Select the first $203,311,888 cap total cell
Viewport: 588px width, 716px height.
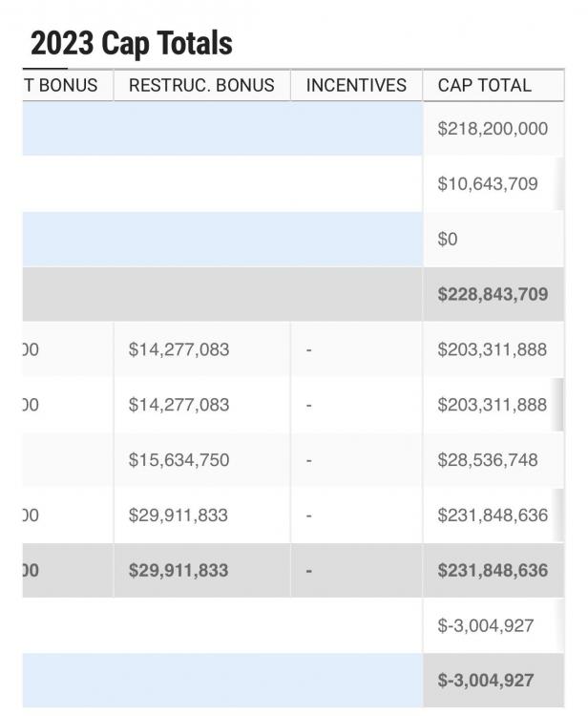[493, 349]
